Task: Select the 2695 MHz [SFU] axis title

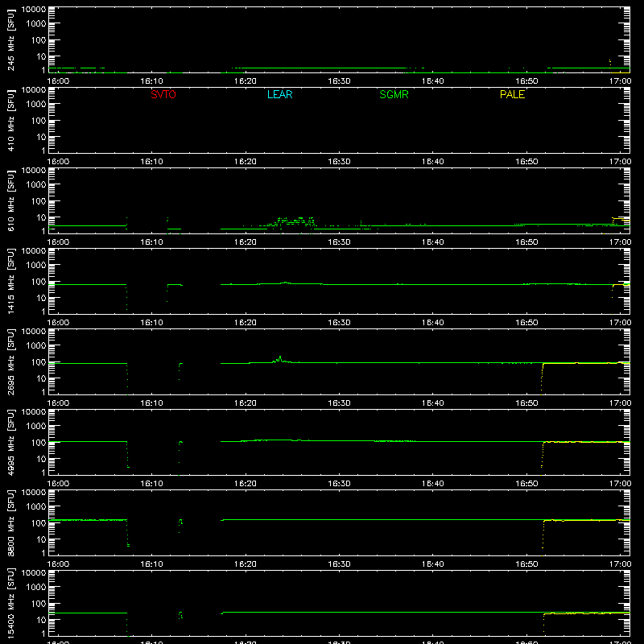Action: pyautogui.click(x=10, y=361)
